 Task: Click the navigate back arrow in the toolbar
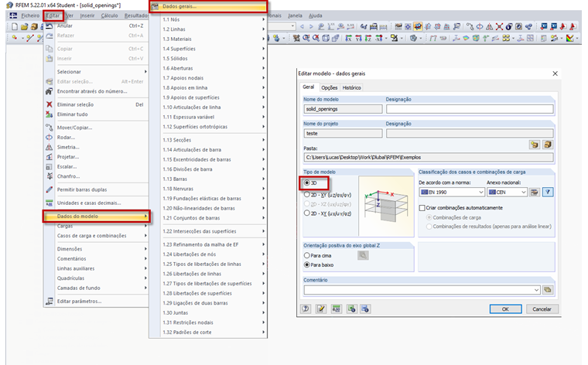tap(303, 26)
